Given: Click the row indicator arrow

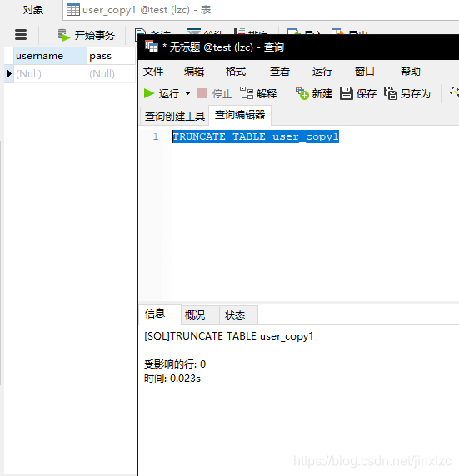Looking at the screenshot, I should click(9, 74).
